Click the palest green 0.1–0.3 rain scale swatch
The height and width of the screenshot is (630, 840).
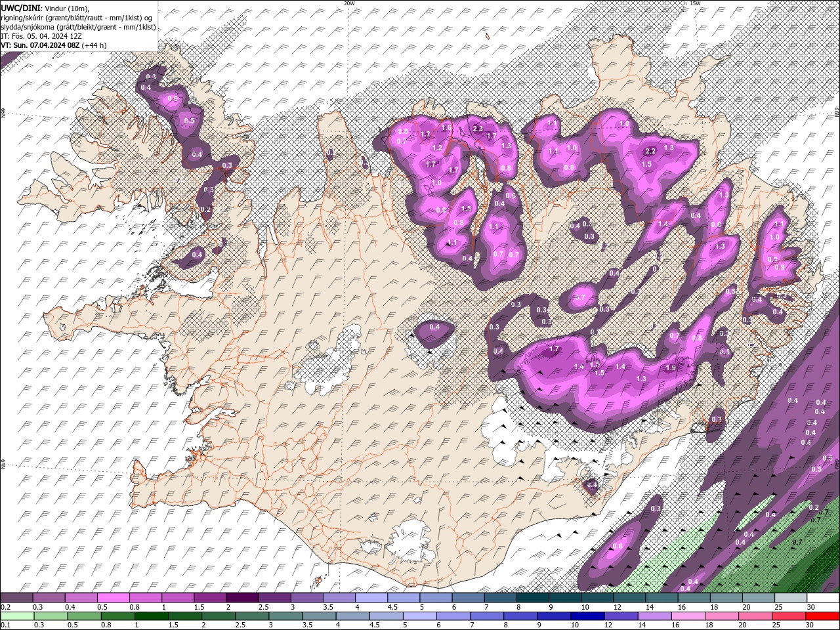coord(16,616)
